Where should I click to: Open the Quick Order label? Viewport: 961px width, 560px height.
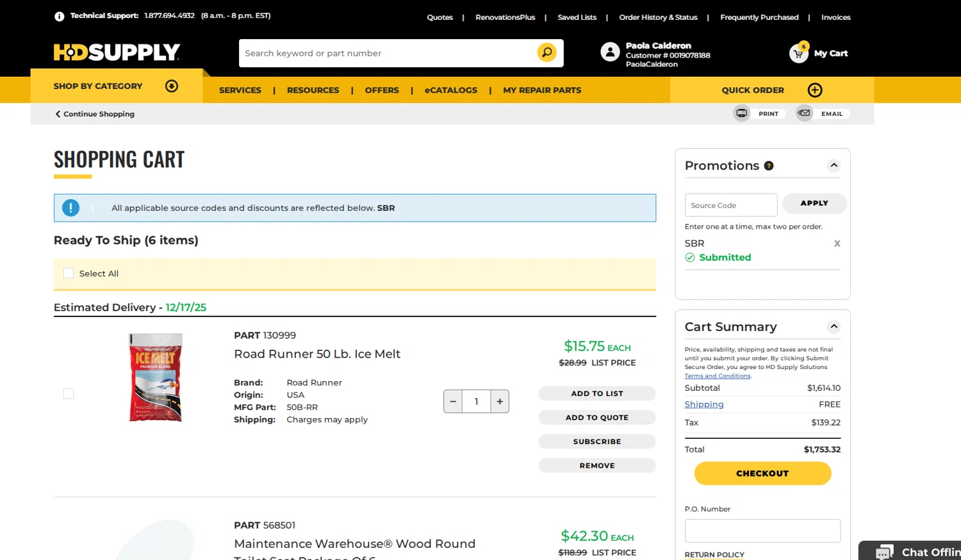tap(753, 90)
